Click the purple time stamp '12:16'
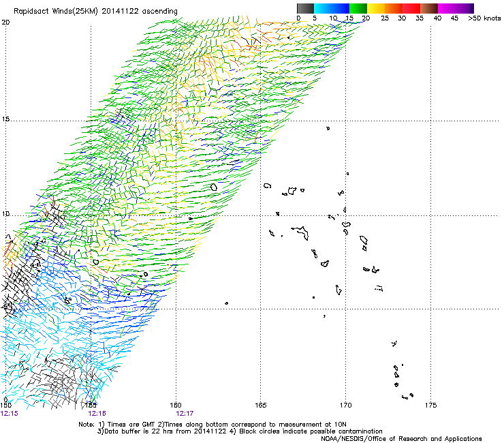The height and width of the screenshot is (443, 504). (97, 414)
